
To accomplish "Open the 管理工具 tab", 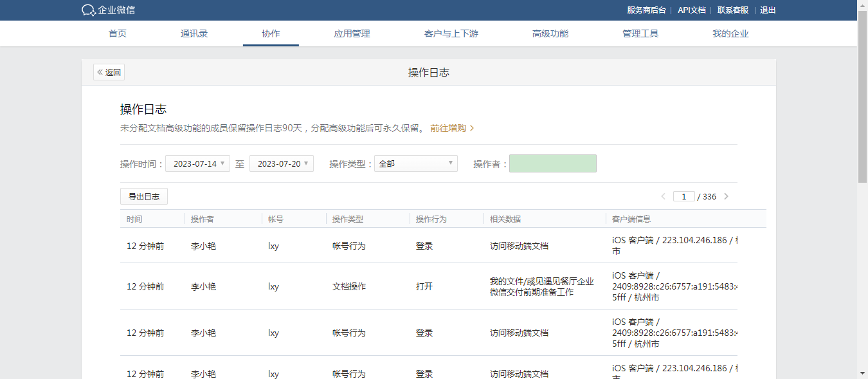I will (640, 33).
